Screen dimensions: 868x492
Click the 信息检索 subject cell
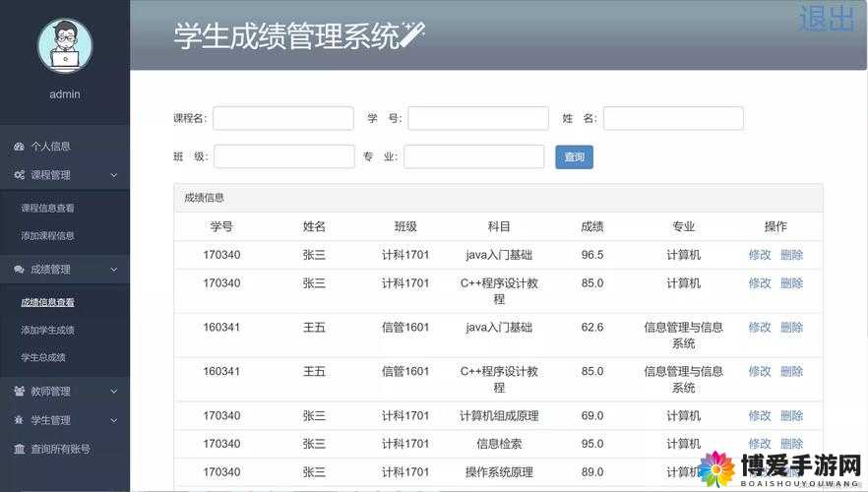[499, 444]
